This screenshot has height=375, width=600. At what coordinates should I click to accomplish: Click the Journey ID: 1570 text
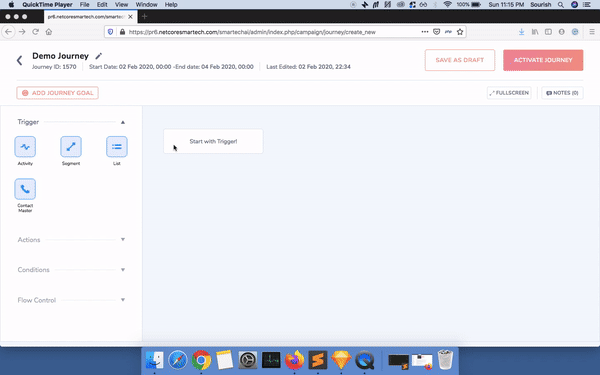coord(54,67)
